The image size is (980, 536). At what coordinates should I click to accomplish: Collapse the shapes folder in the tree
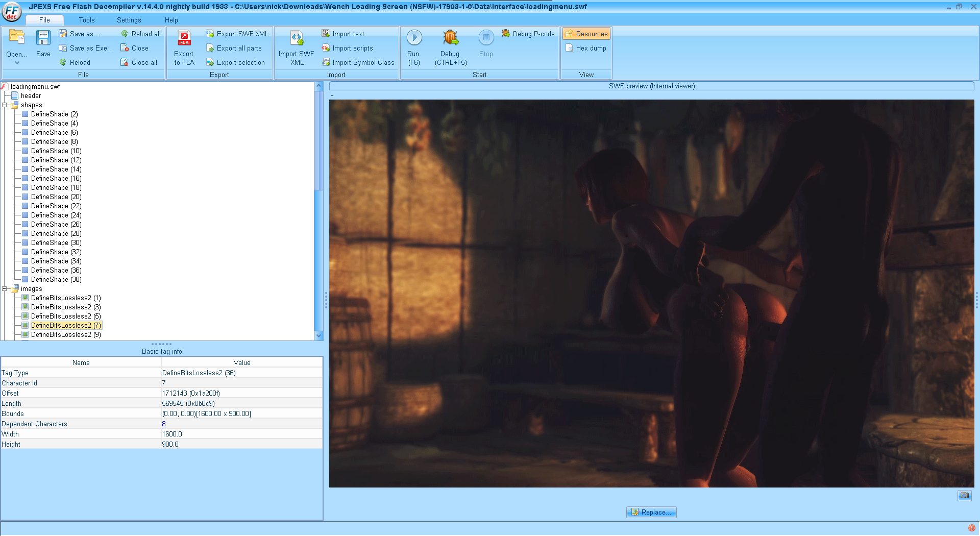click(x=5, y=105)
